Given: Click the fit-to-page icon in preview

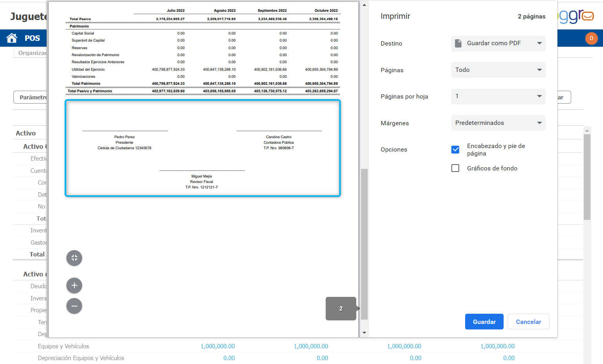Looking at the screenshot, I should (x=74, y=258).
